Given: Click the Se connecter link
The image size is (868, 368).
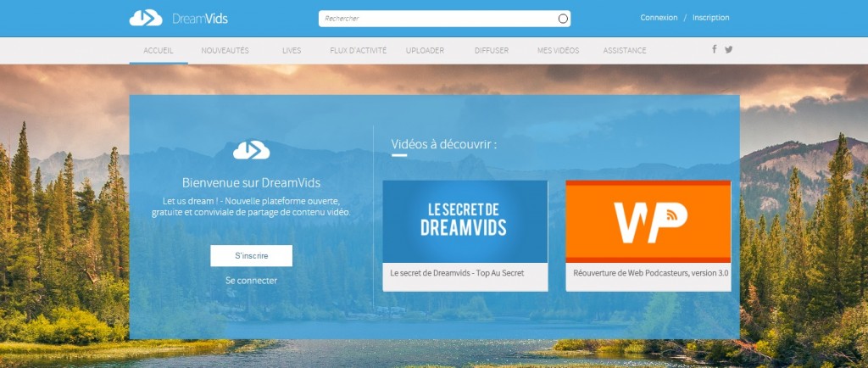Looking at the screenshot, I should click(251, 281).
